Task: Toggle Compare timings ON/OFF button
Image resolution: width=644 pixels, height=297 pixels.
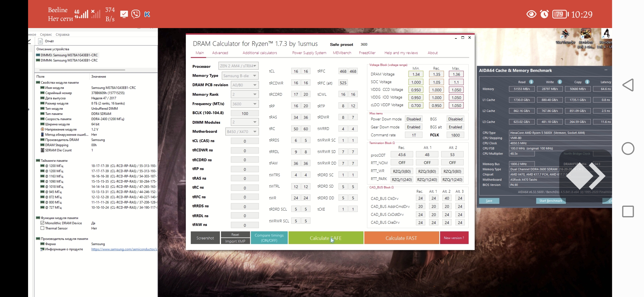Action: (x=269, y=238)
